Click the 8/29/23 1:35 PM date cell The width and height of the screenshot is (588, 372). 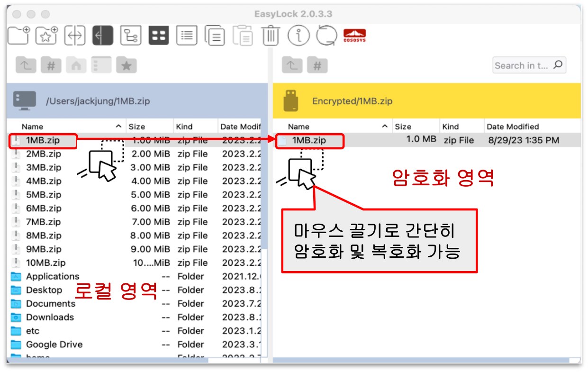[524, 140]
